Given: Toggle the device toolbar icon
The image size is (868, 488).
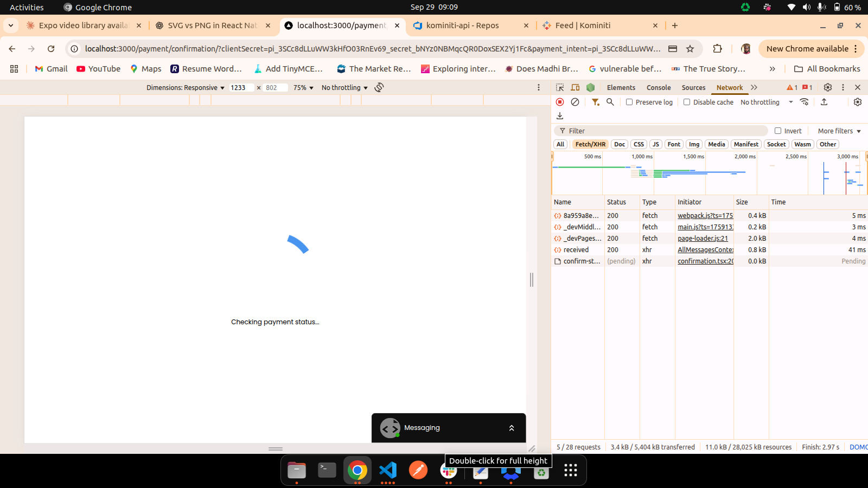Looking at the screenshot, I should 575,87.
